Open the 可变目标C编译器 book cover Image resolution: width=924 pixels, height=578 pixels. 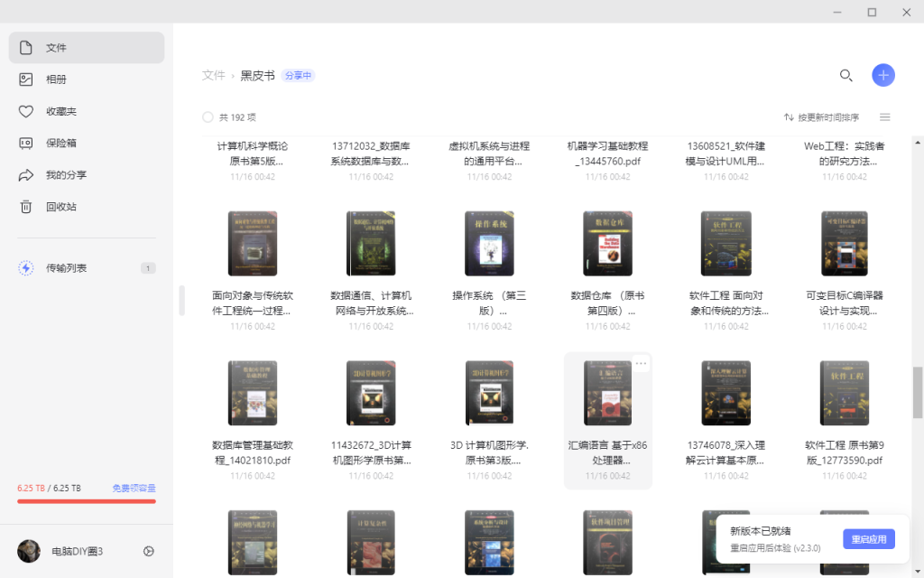click(845, 244)
